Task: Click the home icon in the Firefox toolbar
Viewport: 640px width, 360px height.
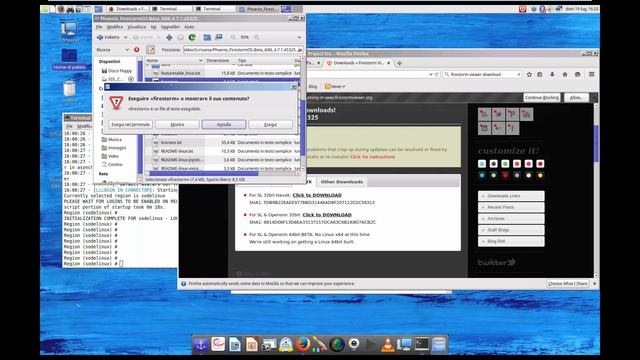Action: [565, 75]
